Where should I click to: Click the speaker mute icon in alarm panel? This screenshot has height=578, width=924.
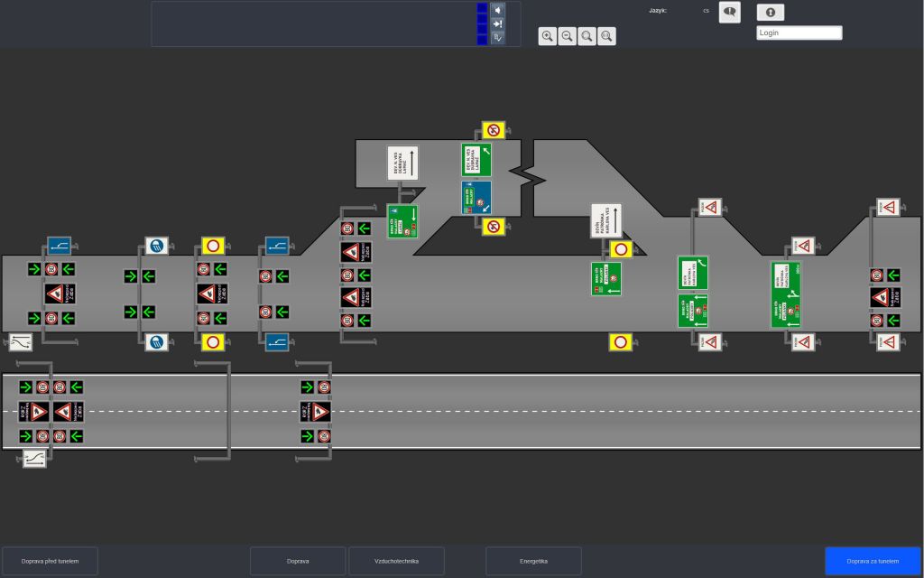point(497,10)
